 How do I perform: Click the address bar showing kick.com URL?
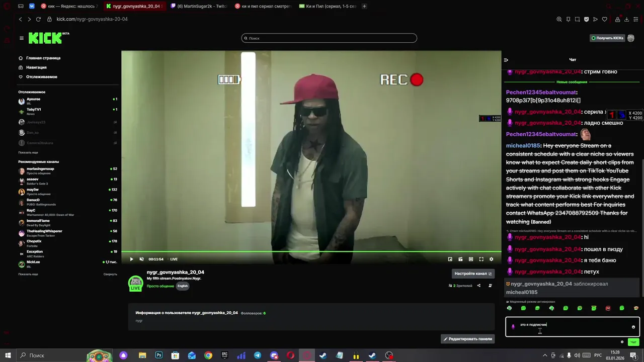[92, 19]
